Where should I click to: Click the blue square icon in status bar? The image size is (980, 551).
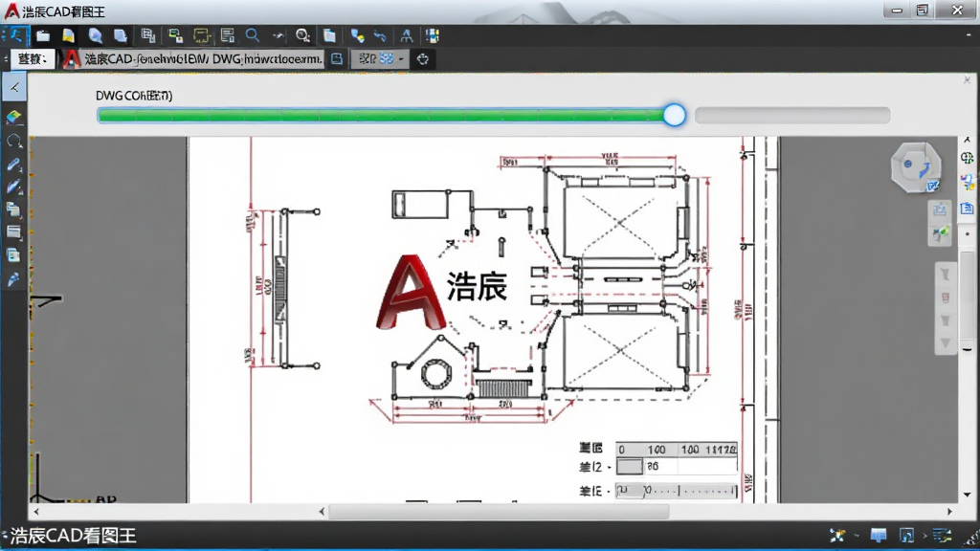(x=906, y=536)
